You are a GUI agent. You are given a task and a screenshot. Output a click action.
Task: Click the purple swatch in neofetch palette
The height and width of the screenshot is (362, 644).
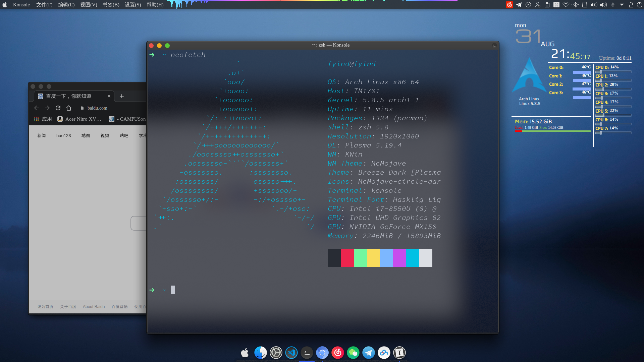(399, 258)
